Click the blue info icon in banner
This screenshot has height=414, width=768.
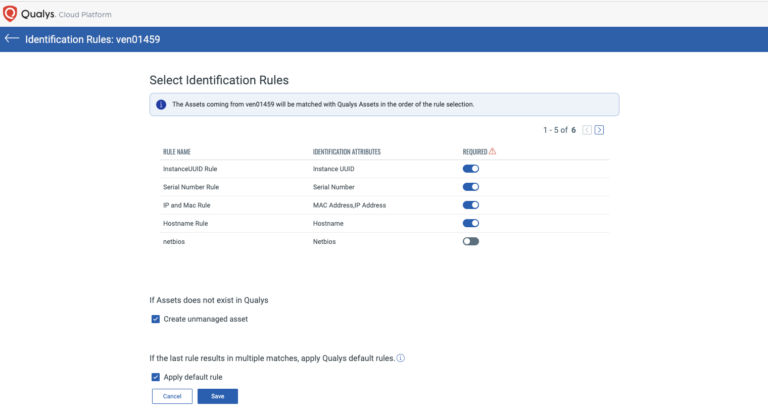(x=161, y=104)
